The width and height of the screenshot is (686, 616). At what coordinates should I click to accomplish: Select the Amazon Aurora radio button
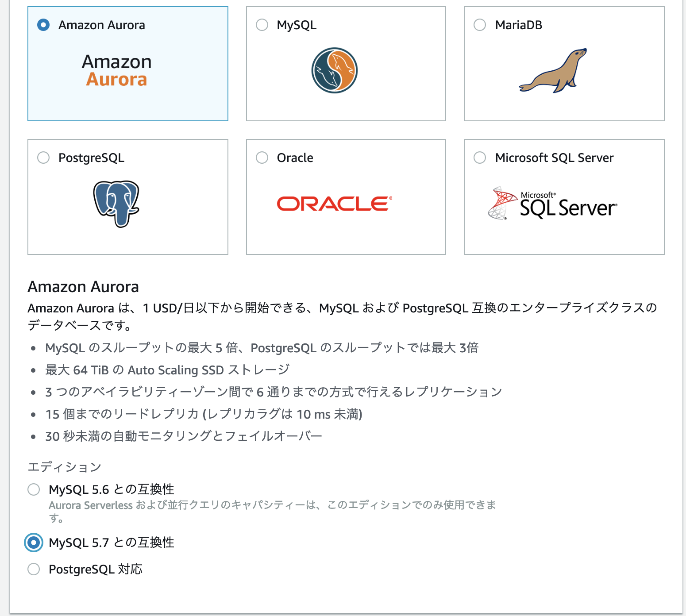43,25
